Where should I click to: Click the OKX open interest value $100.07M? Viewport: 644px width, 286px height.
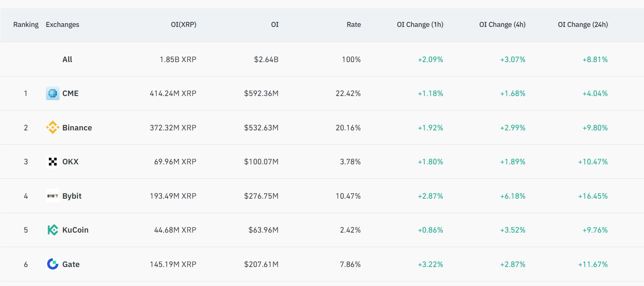coord(261,161)
